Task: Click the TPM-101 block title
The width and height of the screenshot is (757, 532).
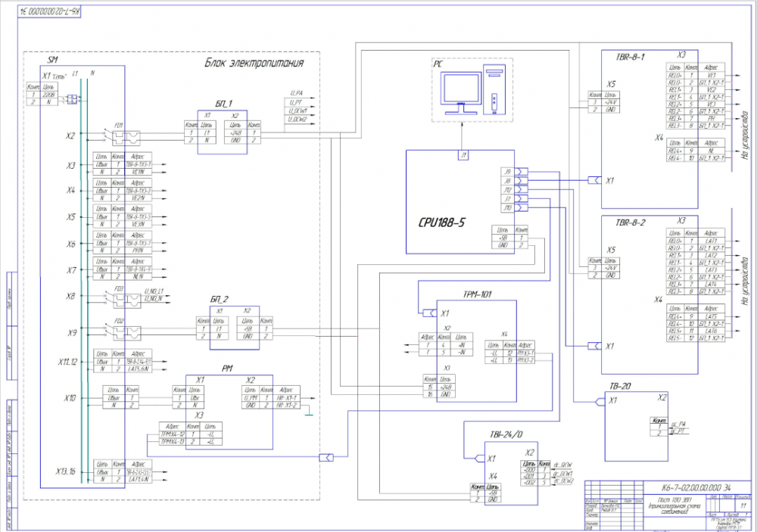Action: pos(477,294)
